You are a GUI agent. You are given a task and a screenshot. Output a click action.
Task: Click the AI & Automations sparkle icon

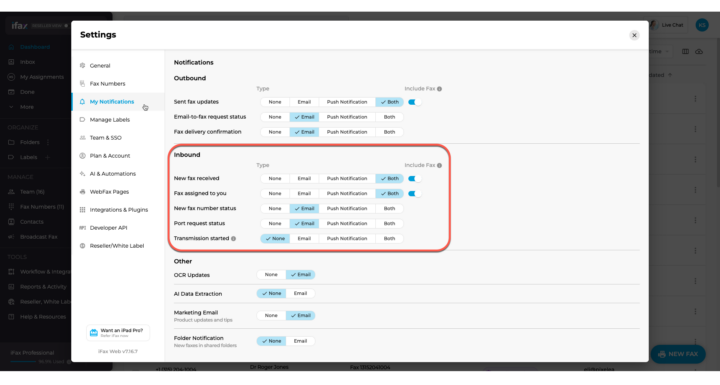click(x=83, y=174)
